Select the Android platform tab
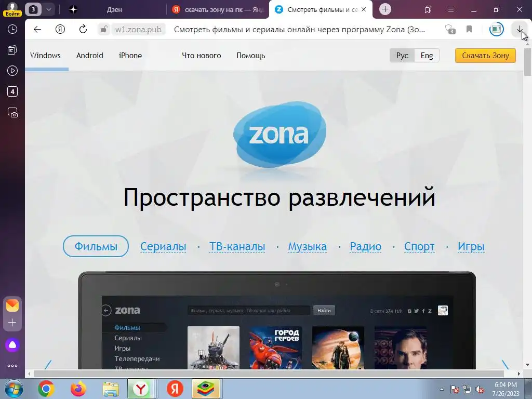This screenshot has height=399, width=532. pyautogui.click(x=89, y=56)
